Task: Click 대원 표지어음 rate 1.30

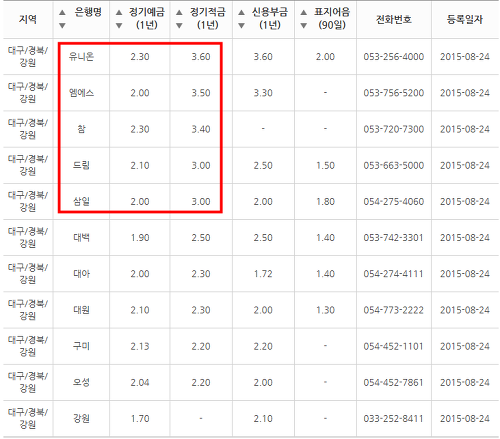Action: pos(325,310)
